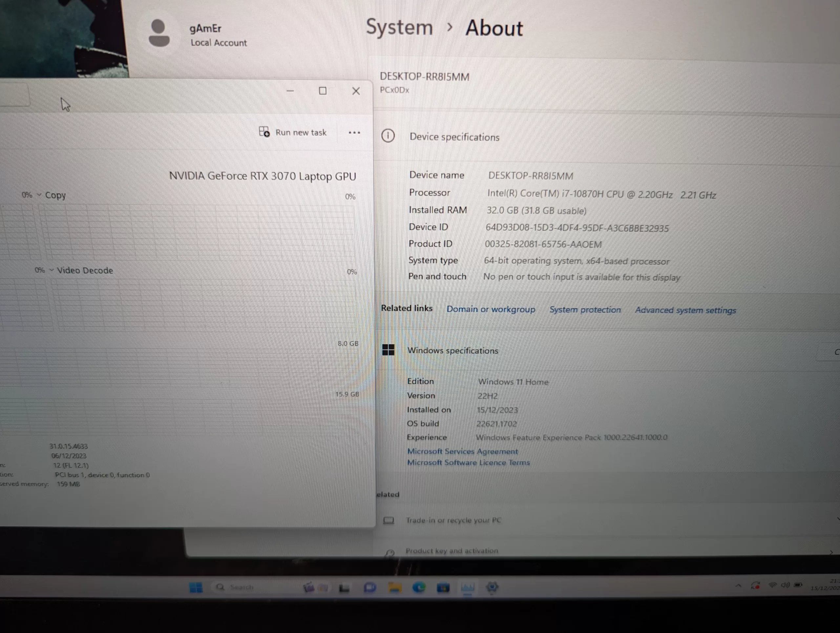This screenshot has width=840, height=633.
Task: Click the Device specifications info icon
Action: tap(388, 136)
